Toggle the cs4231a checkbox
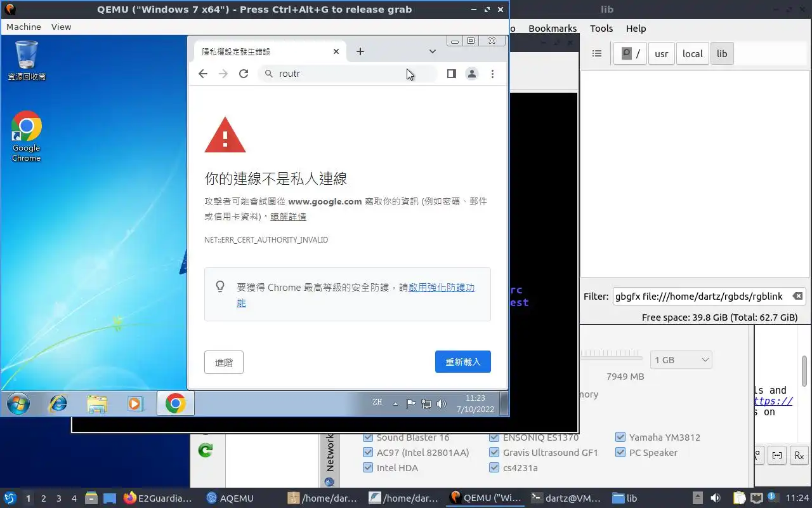Screen dimensions: 812x508 click(494, 468)
